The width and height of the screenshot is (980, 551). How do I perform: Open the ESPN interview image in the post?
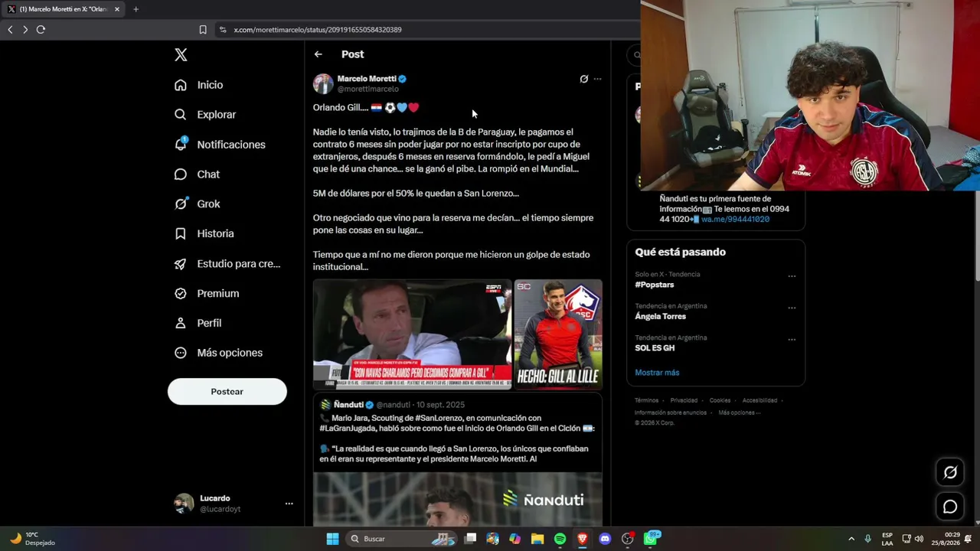coord(412,334)
